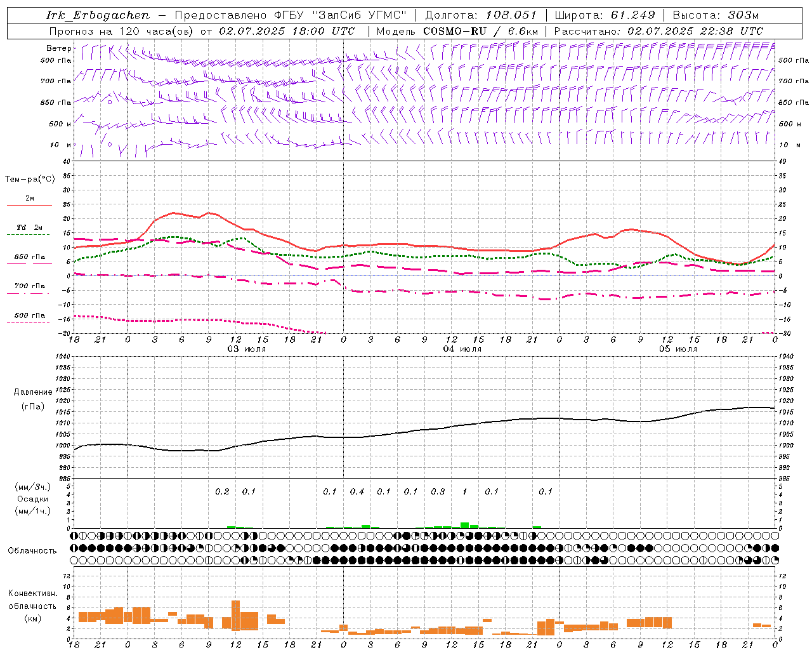Click the dotted line sample under 500 гПа legend
This screenshot has width=812, height=650.
pyautogui.click(x=29, y=323)
